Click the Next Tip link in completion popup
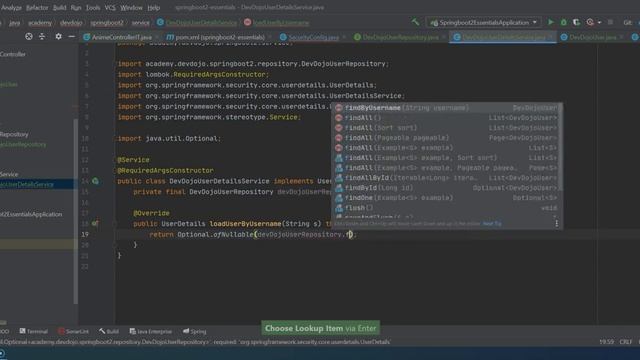 (492, 224)
